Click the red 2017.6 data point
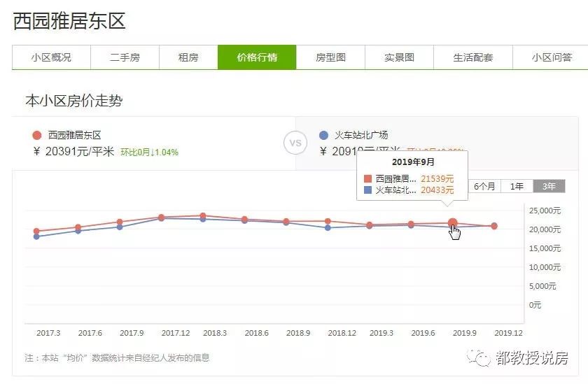The width and height of the screenshot is (588, 384). tap(78, 227)
